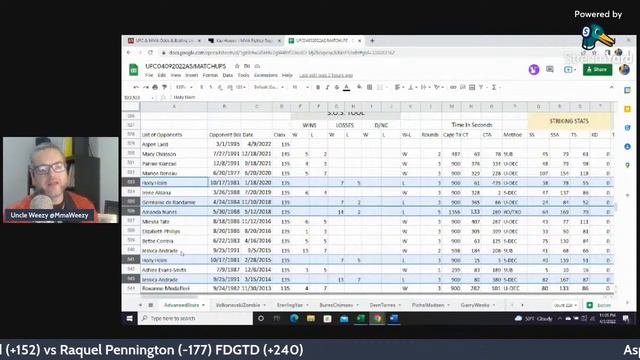The image size is (640, 360).
Task: Open a new browser tab with plus
Action: point(372,41)
